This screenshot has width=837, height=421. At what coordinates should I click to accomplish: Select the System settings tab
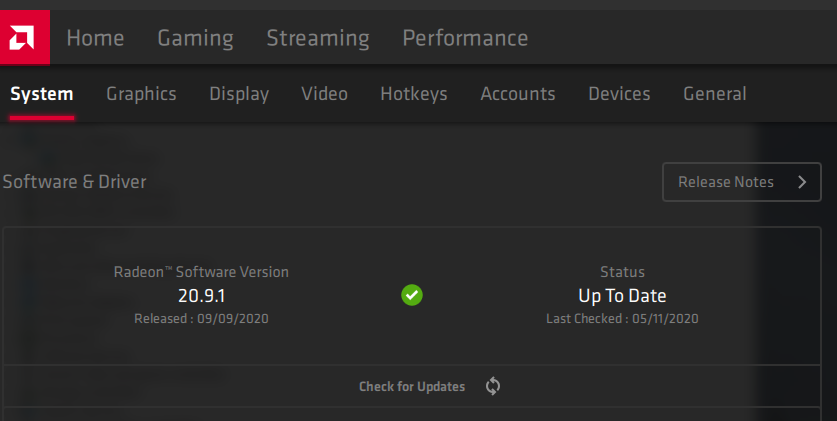click(x=42, y=94)
